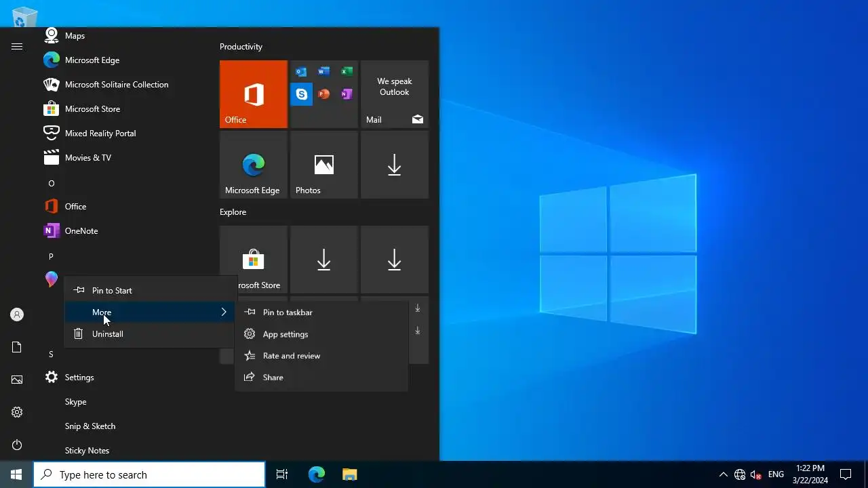Open the clock and date on taskbar

810,474
